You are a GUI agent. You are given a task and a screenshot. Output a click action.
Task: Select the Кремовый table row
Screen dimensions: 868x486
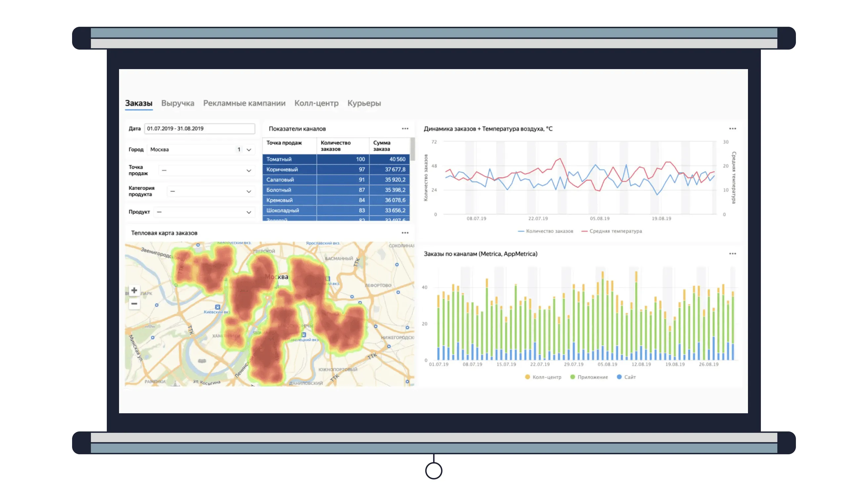(x=336, y=200)
